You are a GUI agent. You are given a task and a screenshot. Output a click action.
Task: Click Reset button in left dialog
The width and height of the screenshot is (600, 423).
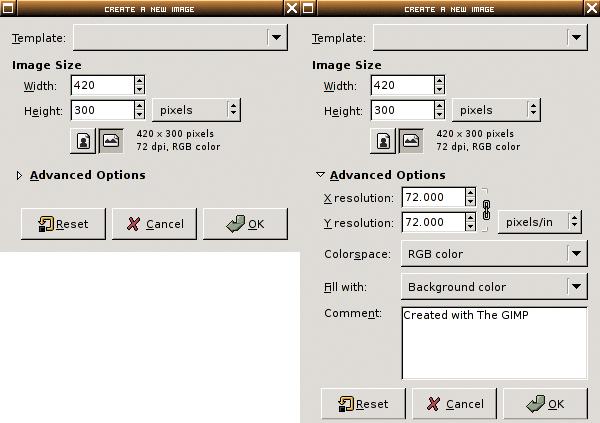point(63,224)
